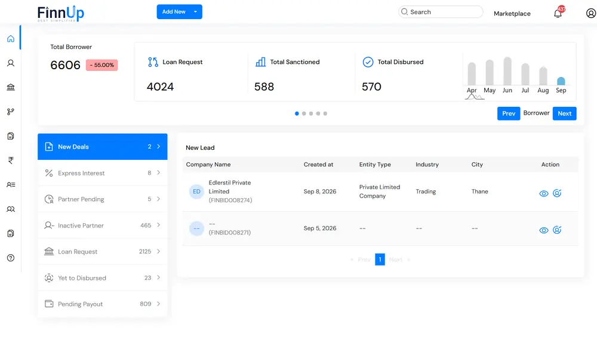Click the "Thane" city cell
597x364 pixels.
pyautogui.click(x=480, y=192)
